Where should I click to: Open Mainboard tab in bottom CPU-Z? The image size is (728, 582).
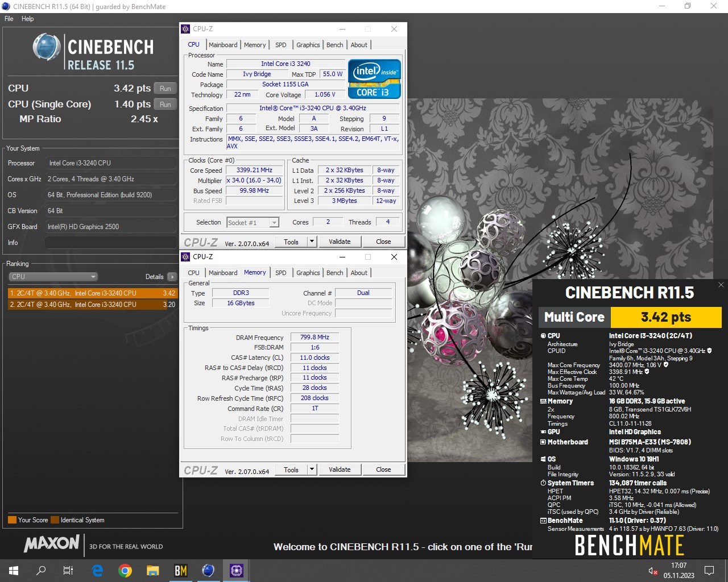(x=223, y=273)
